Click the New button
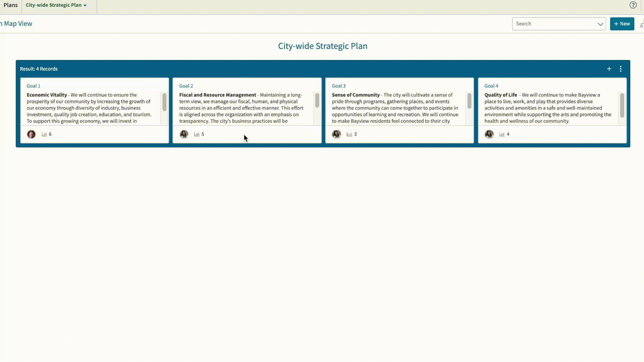The height and width of the screenshot is (362, 644). click(622, 24)
